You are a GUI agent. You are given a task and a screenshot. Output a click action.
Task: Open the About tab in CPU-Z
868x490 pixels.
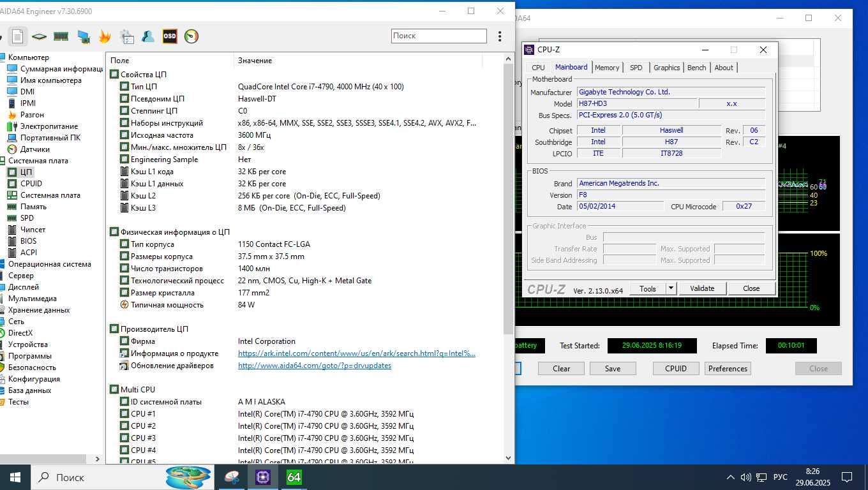(724, 68)
